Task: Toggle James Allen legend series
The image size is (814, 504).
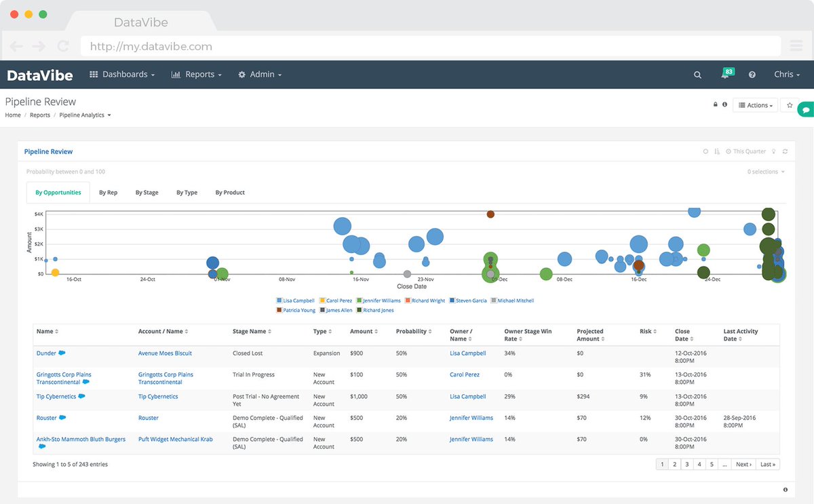Action: [336, 310]
